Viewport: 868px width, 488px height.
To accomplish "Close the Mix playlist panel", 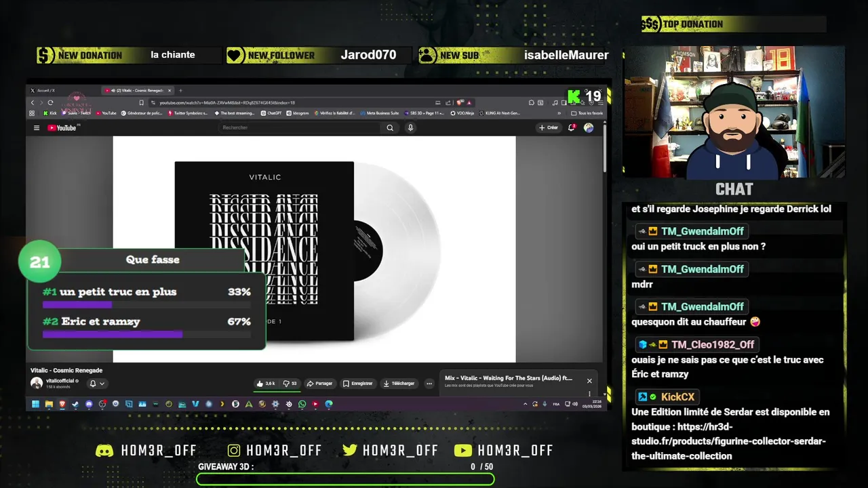I will (589, 381).
